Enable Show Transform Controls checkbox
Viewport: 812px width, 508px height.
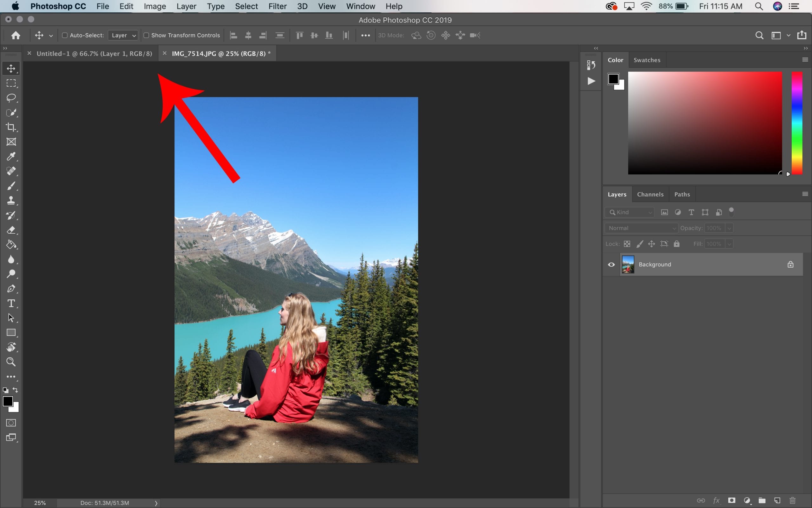(146, 35)
